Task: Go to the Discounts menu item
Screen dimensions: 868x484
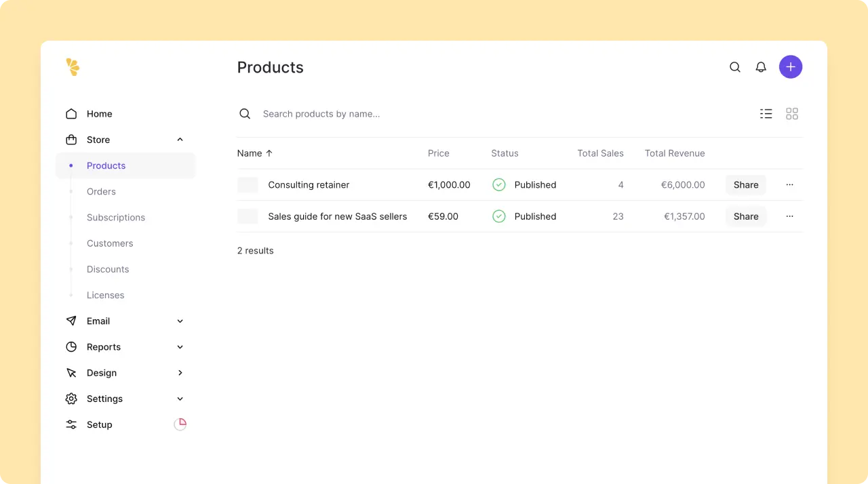Action: [x=108, y=269]
